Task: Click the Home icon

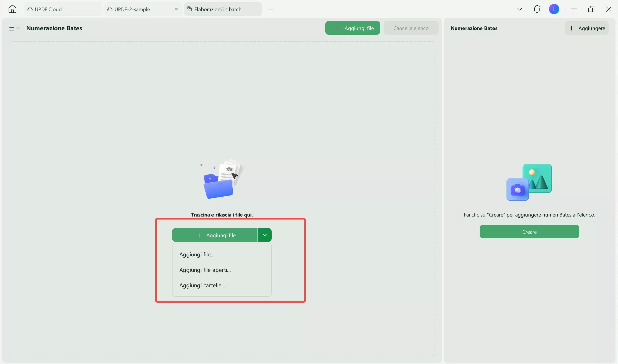Action: 12,9
